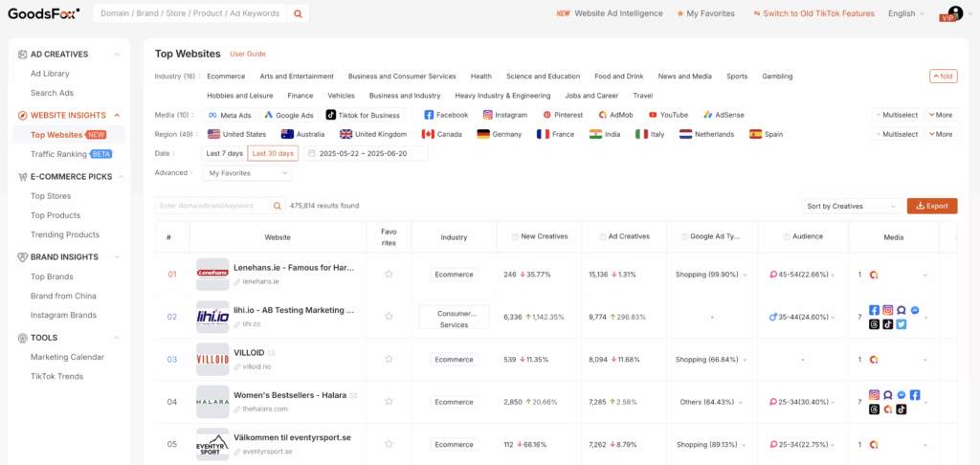Screen dimensions: 980x465
Task: Switch to Old TikTok Features
Action: point(813,13)
